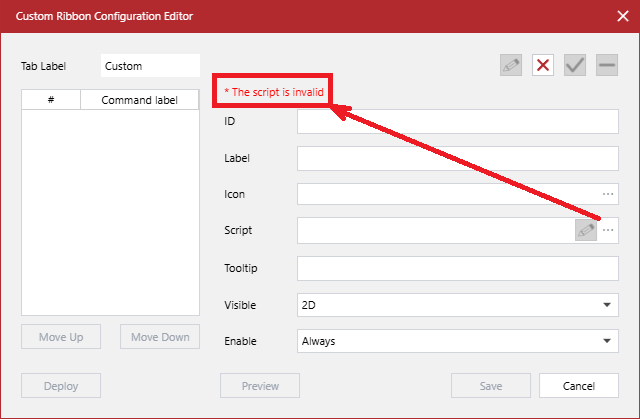Open the Enable dropdown set to Always
This screenshot has height=419, width=640.
pos(458,341)
